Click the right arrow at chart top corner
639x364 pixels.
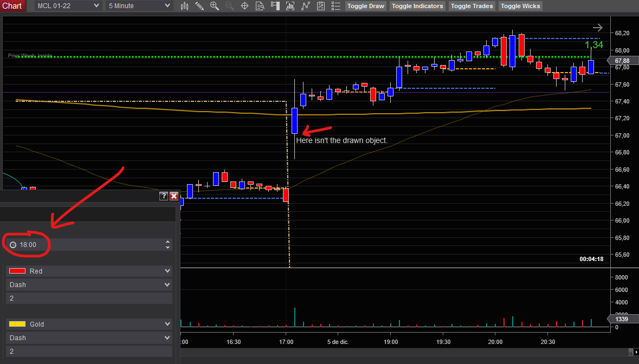597,28
